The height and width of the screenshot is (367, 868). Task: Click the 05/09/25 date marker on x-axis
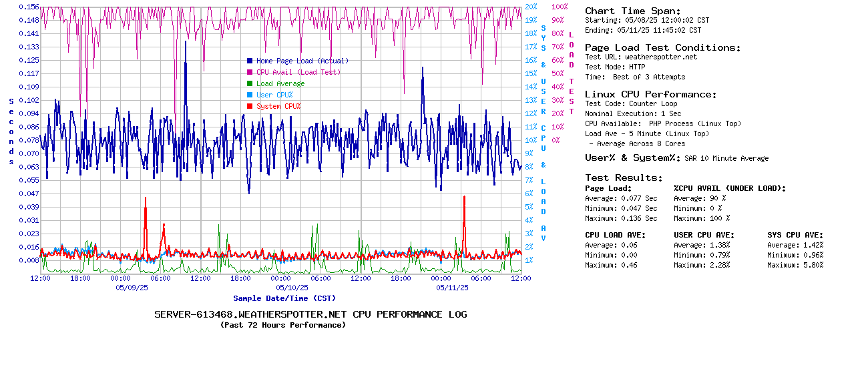tap(132, 288)
